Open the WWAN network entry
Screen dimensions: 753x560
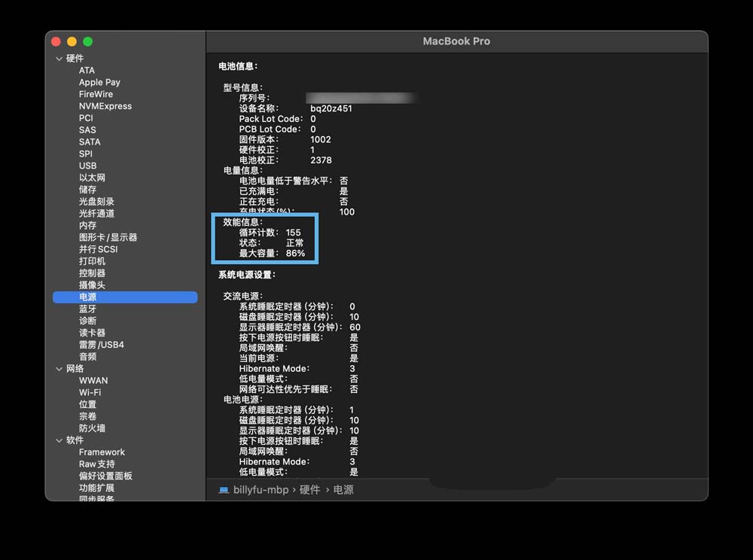tap(93, 381)
